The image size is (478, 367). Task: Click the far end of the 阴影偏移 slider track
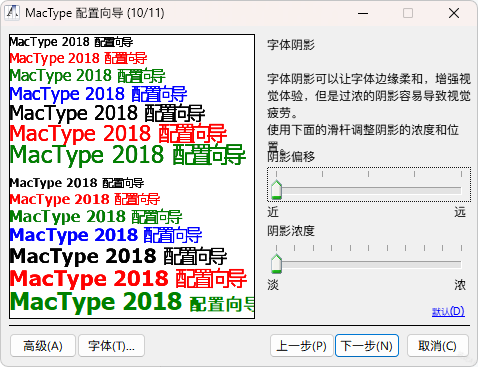click(461, 190)
